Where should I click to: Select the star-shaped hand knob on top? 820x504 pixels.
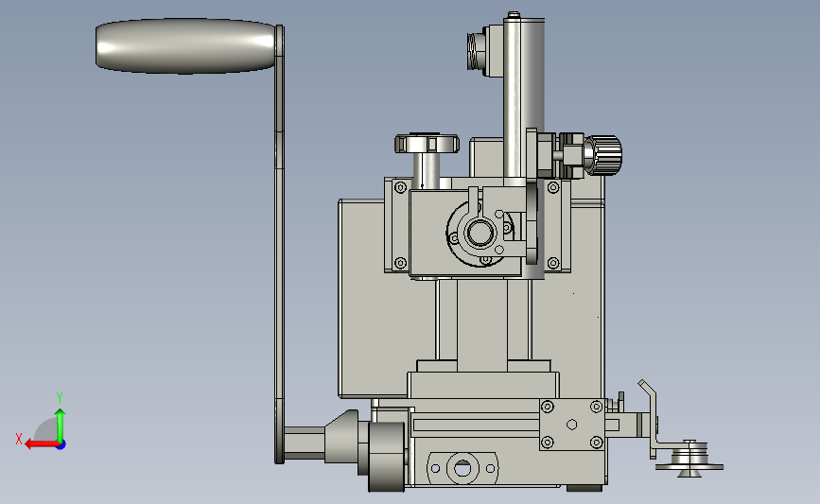pos(427,143)
